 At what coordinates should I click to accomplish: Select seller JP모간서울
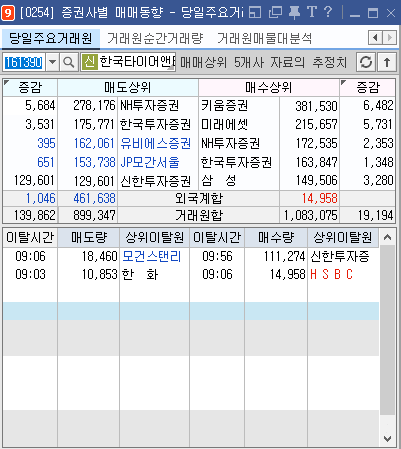coord(150,162)
